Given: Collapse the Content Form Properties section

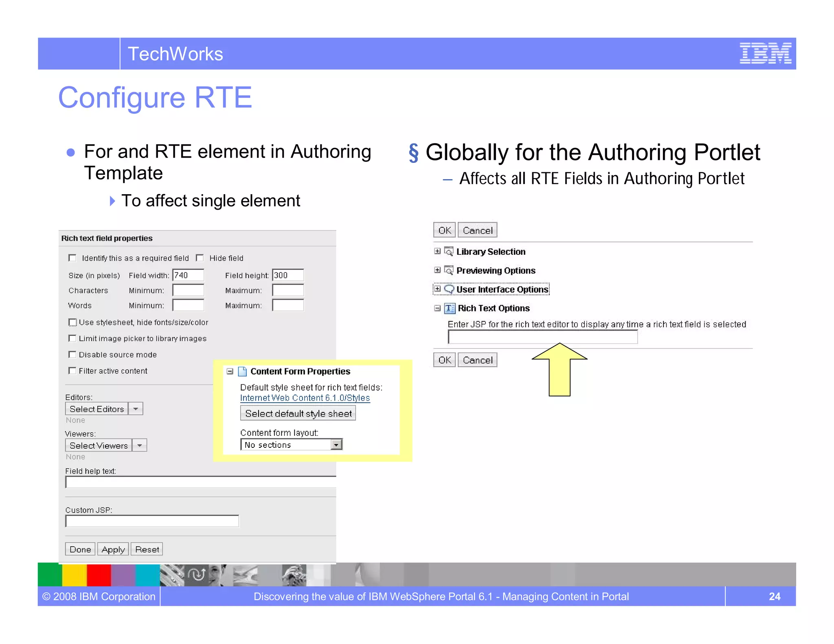Looking at the screenshot, I should tap(230, 371).
